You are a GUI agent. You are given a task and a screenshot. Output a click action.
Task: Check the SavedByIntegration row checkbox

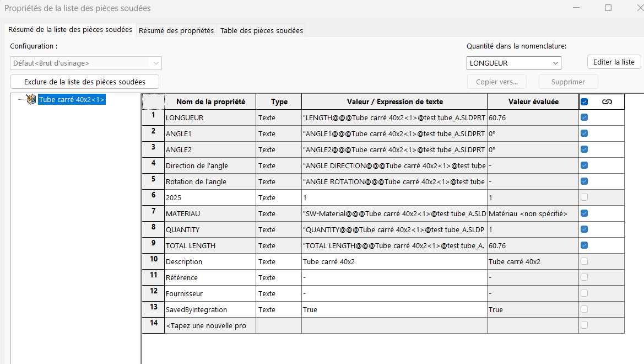pyautogui.click(x=584, y=309)
